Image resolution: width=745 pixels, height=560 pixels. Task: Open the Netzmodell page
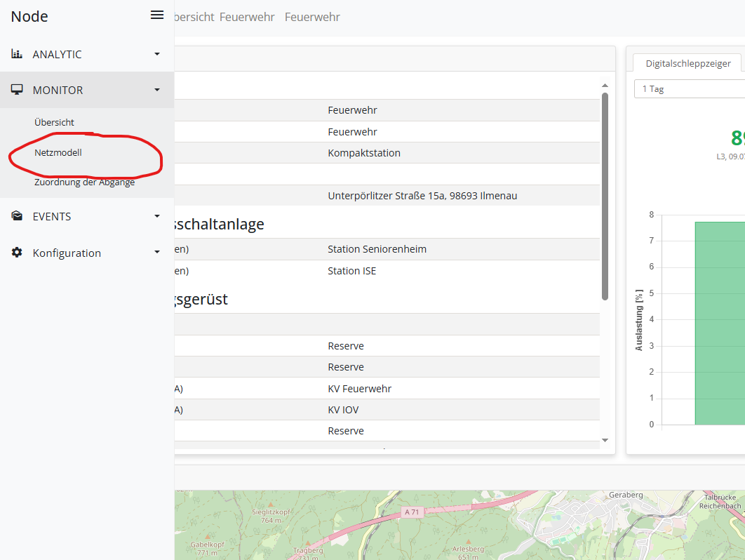coord(58,152)
